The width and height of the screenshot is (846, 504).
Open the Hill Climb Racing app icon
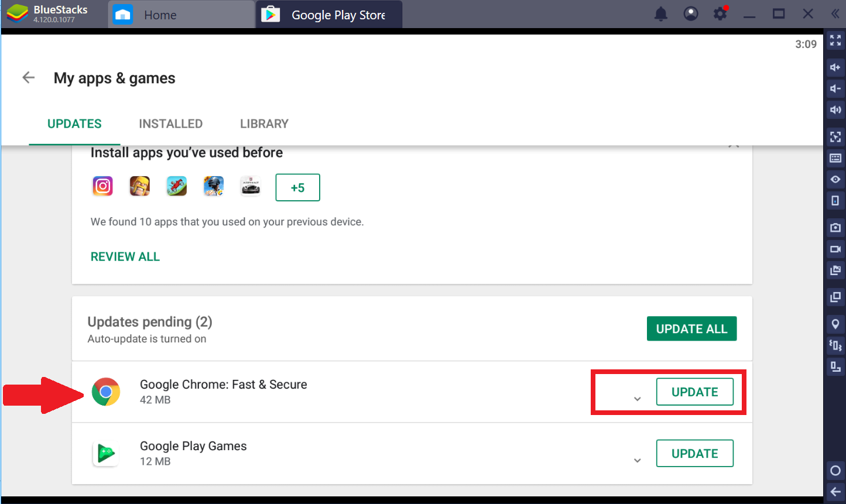[177, 186]
